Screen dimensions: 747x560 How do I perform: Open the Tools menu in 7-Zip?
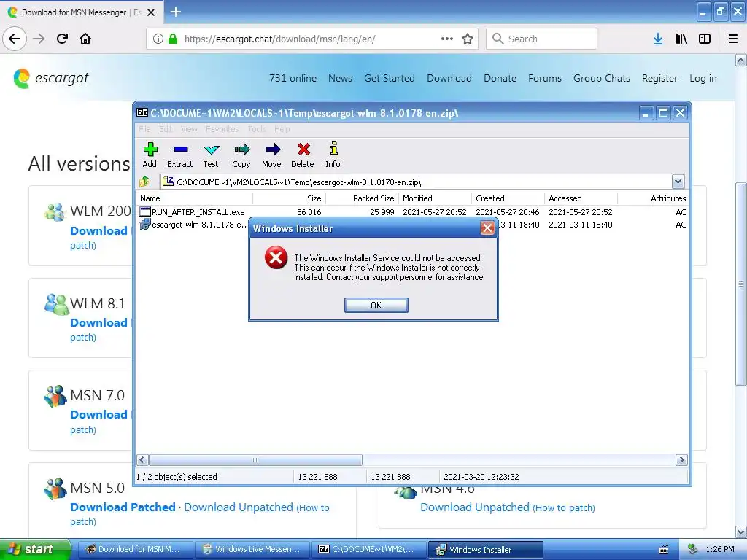click(x=257, y=129)
